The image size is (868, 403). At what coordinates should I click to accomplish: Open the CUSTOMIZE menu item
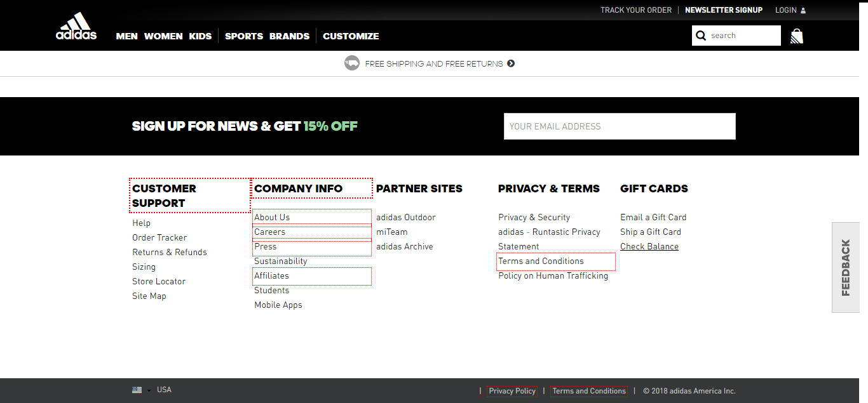pos(350,36)
